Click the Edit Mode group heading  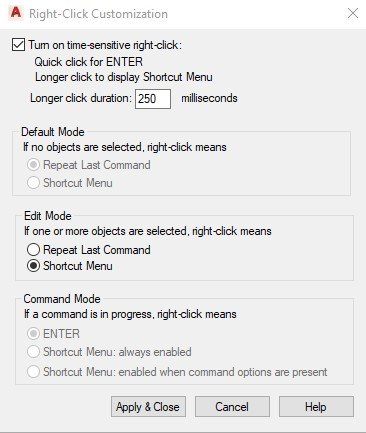click(48, 216)
